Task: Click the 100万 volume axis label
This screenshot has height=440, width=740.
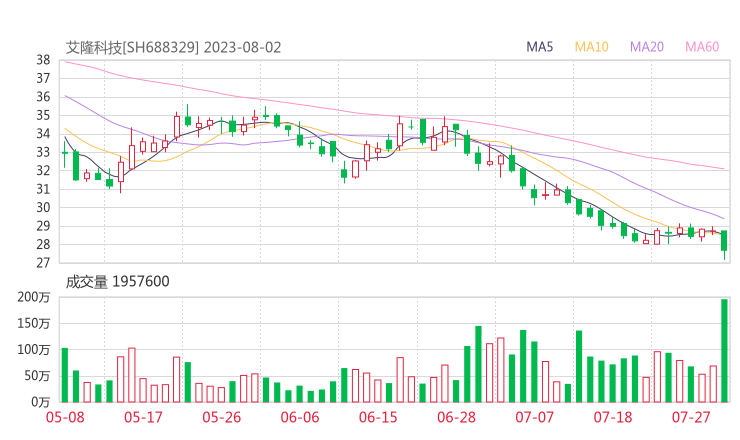Action: click(34, 350)
